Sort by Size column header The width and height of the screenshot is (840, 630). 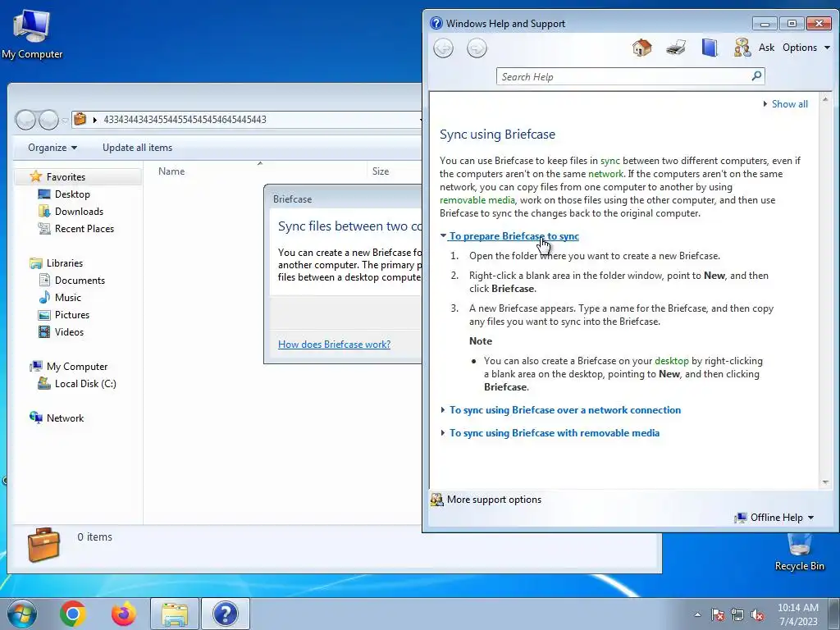381,171
